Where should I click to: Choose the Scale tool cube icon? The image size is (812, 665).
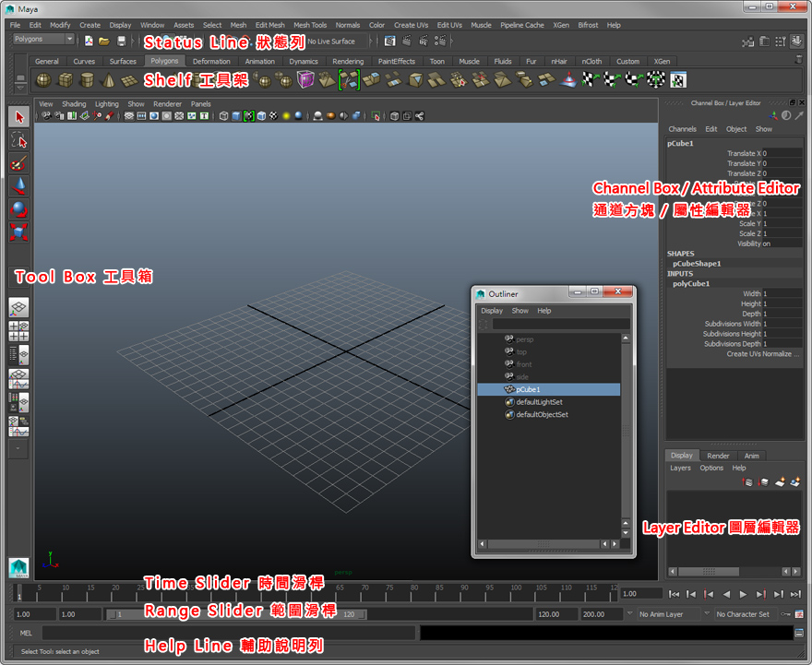pos(19,232)
